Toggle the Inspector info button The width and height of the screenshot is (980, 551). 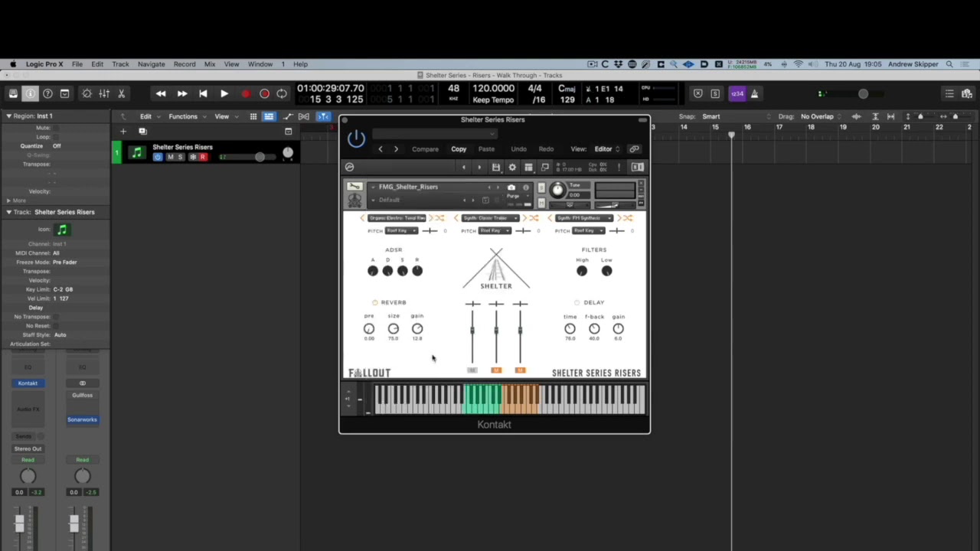point(31,93)
